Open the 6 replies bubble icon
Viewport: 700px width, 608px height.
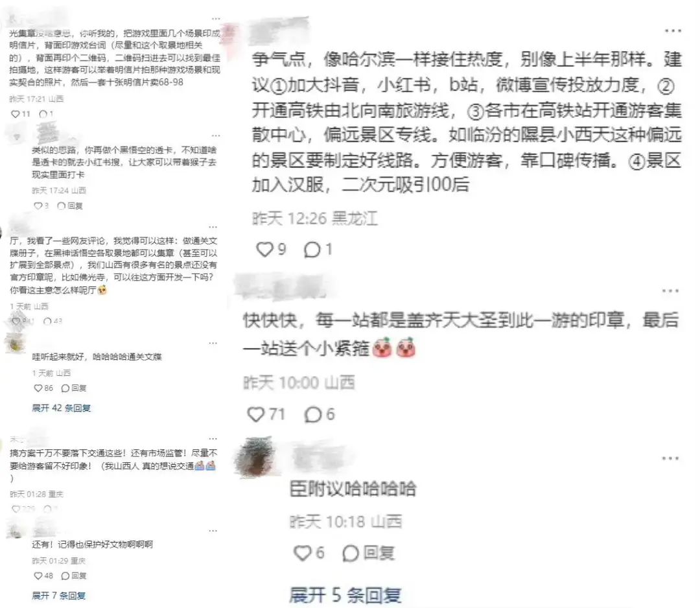(312, 415)
